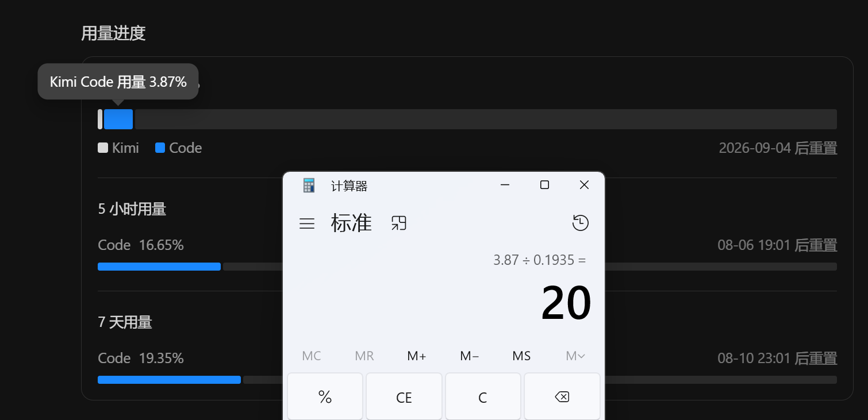The height and width of the screenshot is (420, 868).
Task: Click the blue Code segment of usage bar
Action: 118,119
